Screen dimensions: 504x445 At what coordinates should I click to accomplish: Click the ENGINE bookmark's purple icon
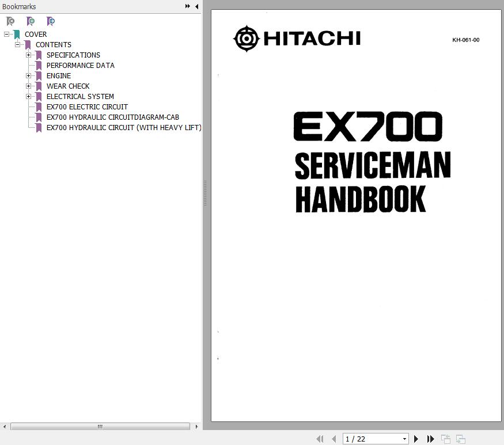(39, 76)
